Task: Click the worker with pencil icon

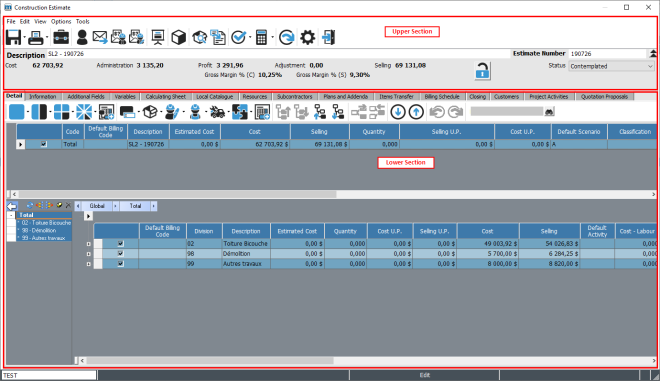Action: (x=172, y=112)
